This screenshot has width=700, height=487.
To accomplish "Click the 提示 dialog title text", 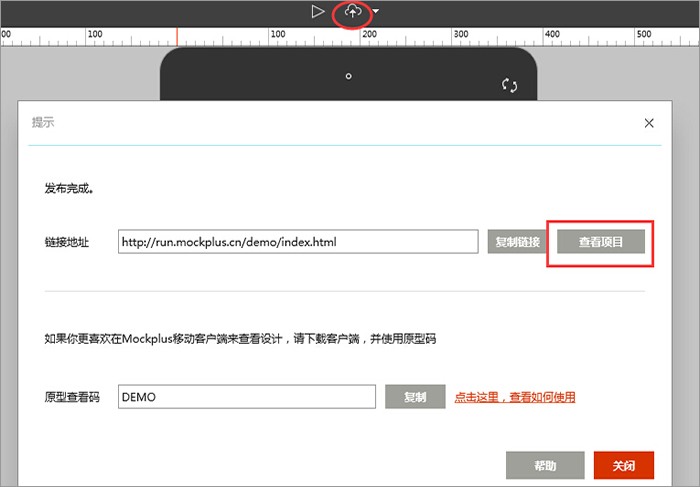I will [x=43, y=122].
